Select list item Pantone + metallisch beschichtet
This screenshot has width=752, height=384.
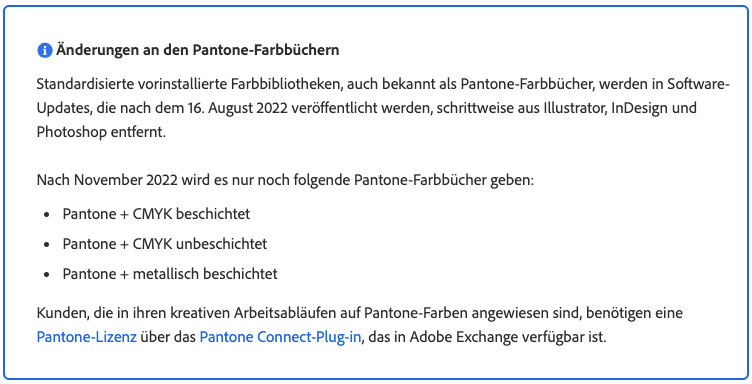[170, 274]
